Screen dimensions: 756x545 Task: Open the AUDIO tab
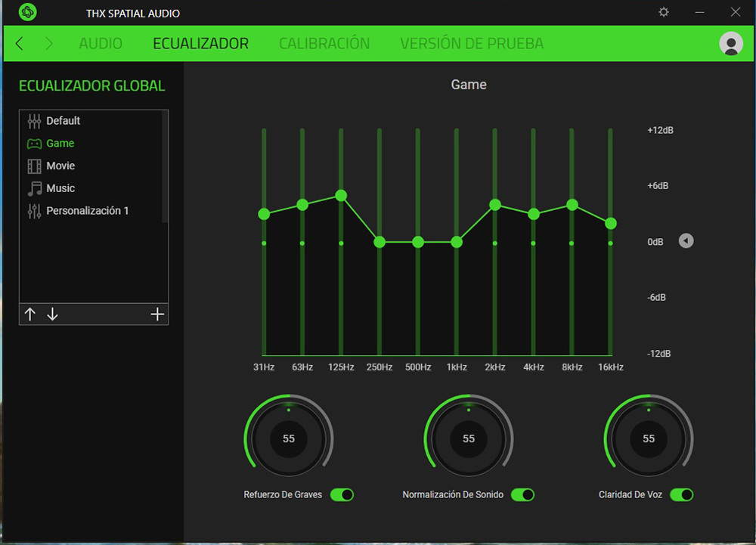[x=101, y=43]
